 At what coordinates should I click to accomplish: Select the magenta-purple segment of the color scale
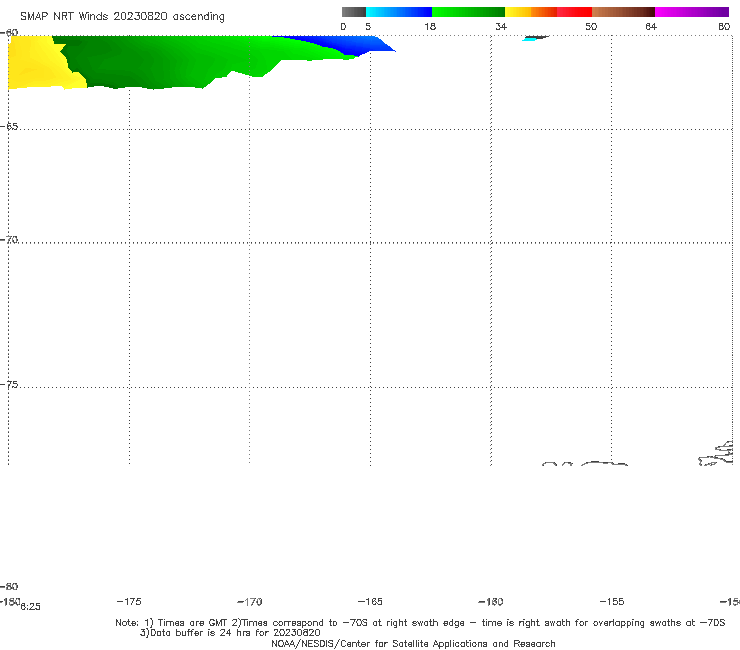click(x=692, y=12)
